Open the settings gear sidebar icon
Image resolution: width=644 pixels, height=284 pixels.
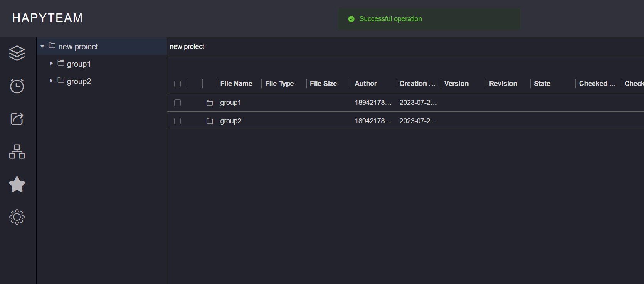coord(17,217)
